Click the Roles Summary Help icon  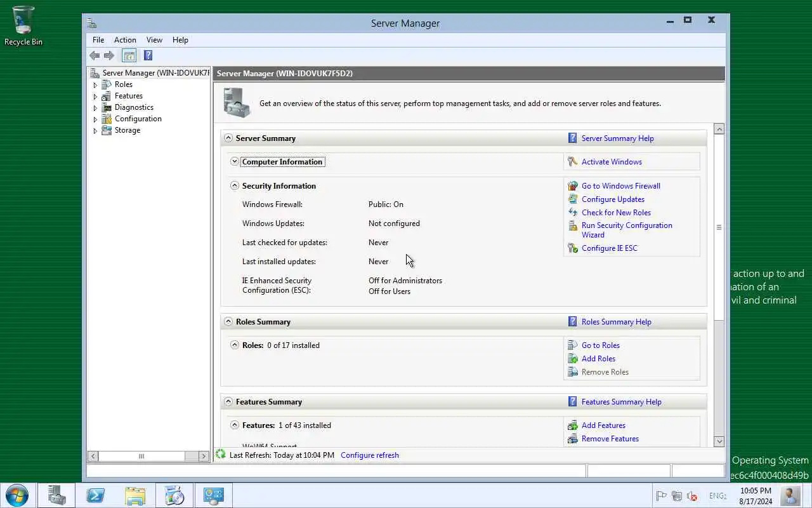coord(573,321)
